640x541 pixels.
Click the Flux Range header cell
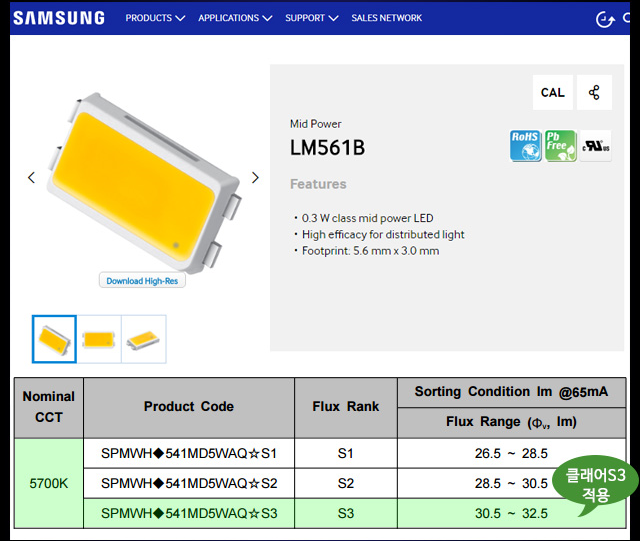click(x=511, y=422)
